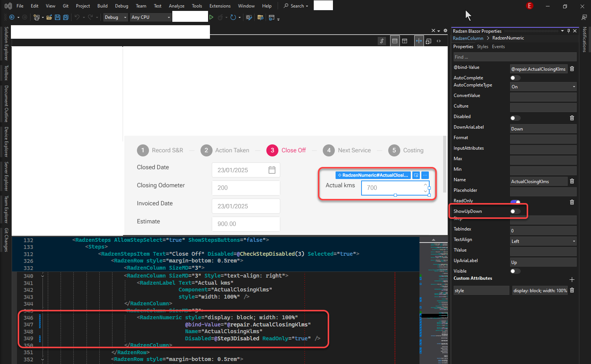This screenshot has height=364, width=591.
Task: Collapse code region at line 340
Action: pos(43,276)
